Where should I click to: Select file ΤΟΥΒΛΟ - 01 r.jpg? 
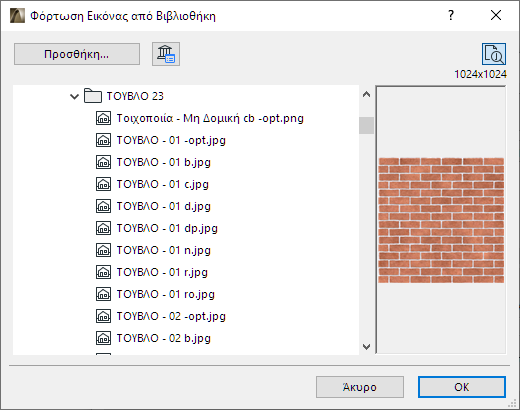(x=162, y=272)
